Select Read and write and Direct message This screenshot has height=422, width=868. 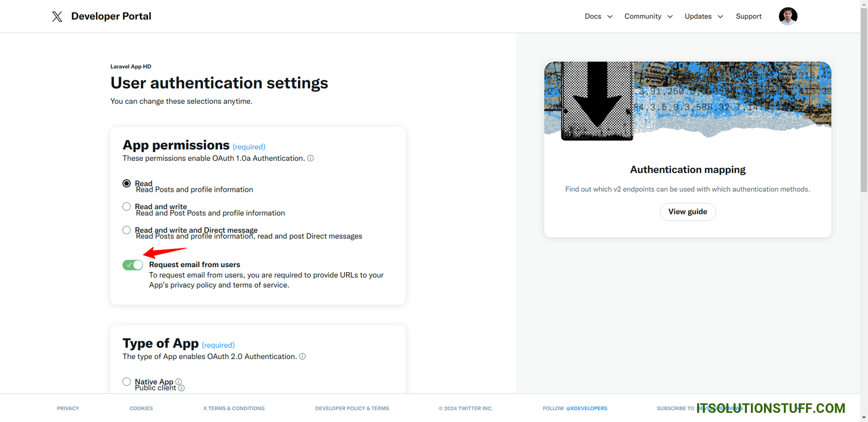[x=126, y=230]
